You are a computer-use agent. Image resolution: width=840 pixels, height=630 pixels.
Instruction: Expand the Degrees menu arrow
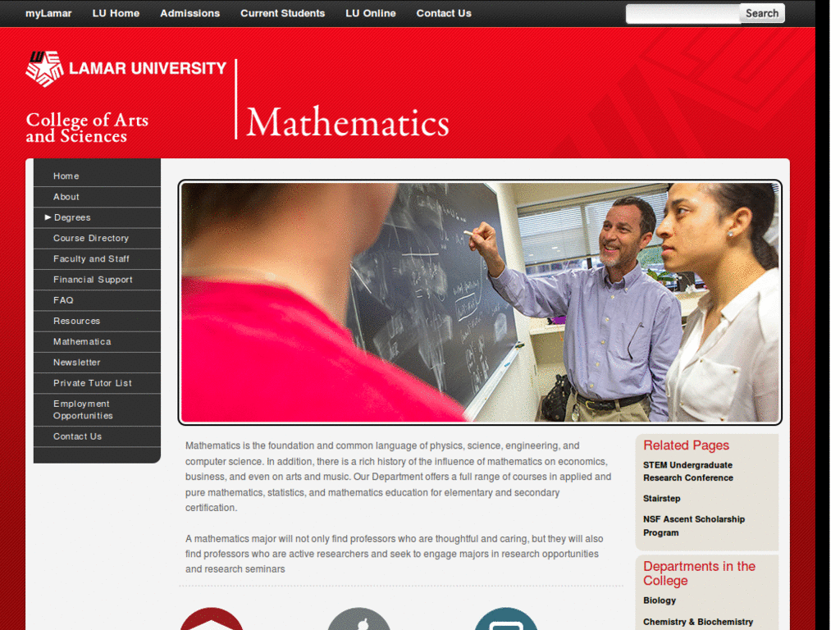point(48,217)
